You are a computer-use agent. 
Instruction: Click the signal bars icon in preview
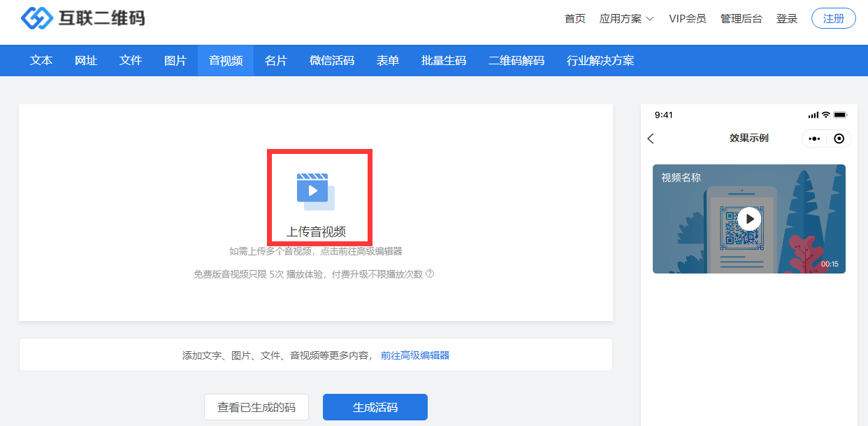[x=813, y=115]
